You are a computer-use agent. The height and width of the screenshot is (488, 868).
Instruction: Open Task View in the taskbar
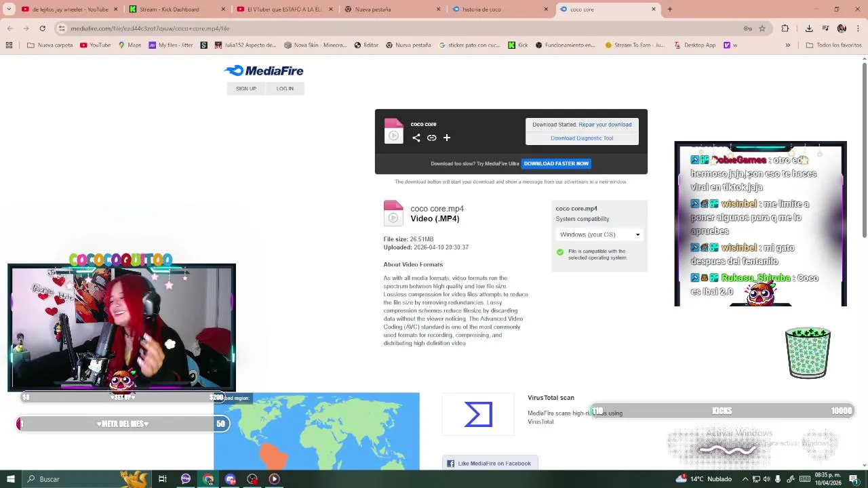click(x=163, y=479)
